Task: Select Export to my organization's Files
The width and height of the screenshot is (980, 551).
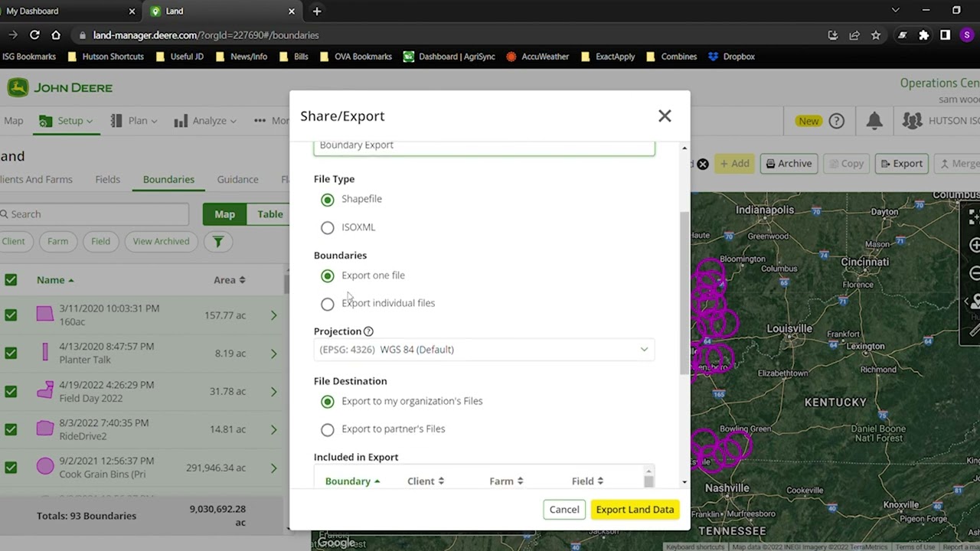Action: click(x=328, y=402)
